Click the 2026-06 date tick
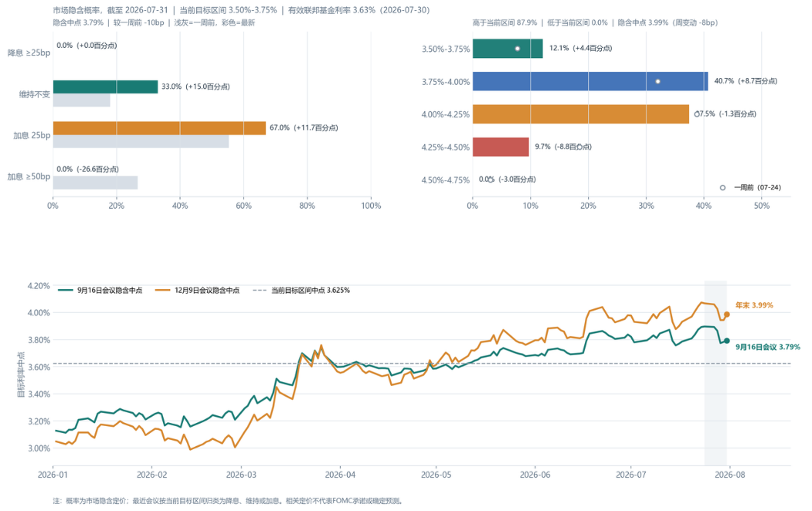 [535, 475]
